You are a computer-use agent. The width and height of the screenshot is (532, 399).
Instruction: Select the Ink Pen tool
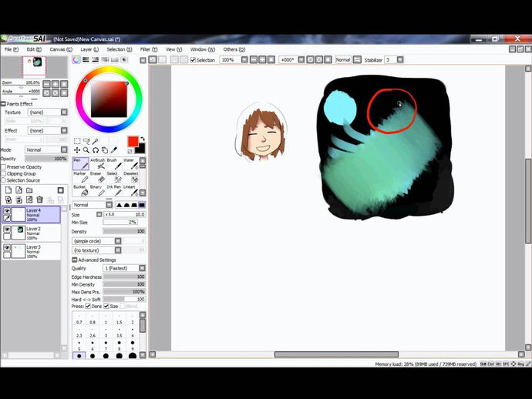pyautogui.click(x=114, y=190)
